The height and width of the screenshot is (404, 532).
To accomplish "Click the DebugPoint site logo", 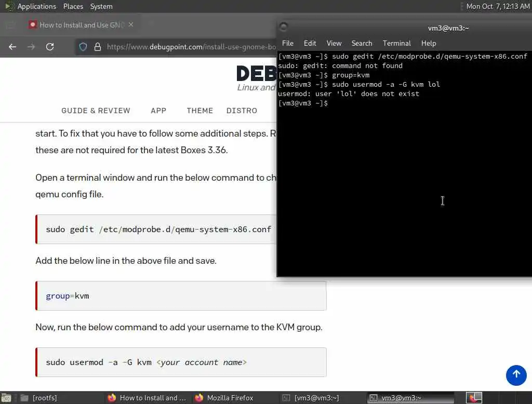I will tap(256, 78).
